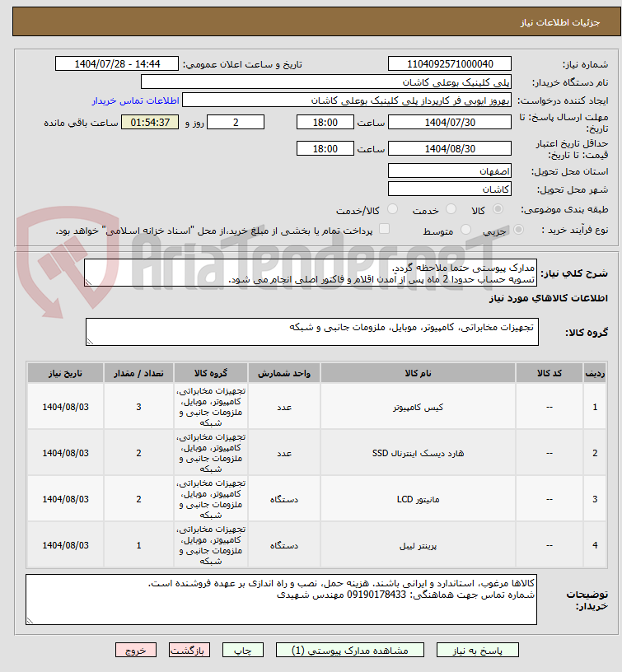Click the date 1404/08/03 in the مانیتور LCD row

(x=65, y=499)
